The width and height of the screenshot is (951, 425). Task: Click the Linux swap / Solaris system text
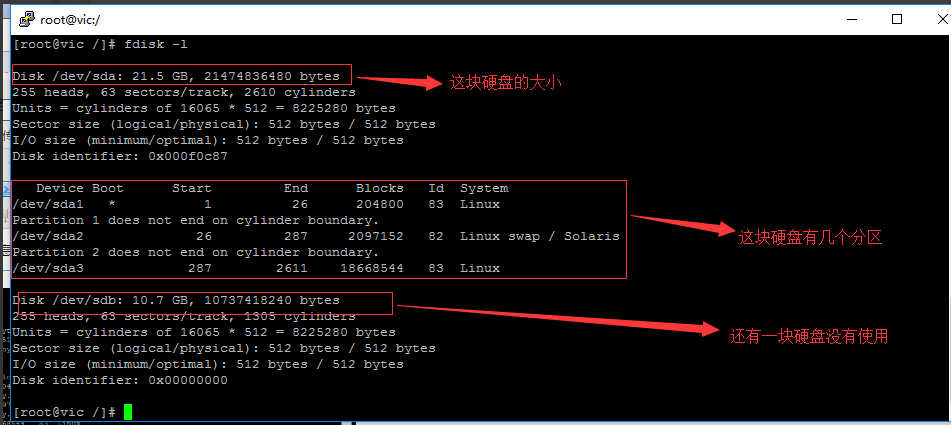point(539,236)
